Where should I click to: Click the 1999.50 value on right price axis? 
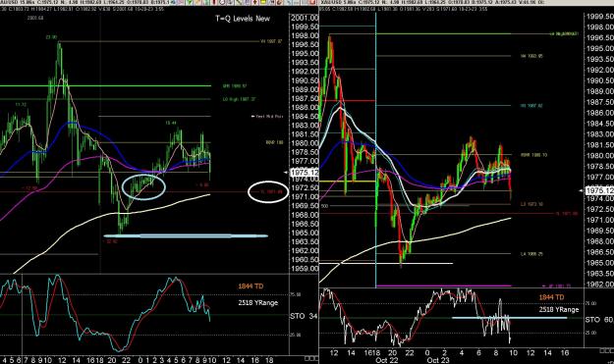[x=600, y=16]
